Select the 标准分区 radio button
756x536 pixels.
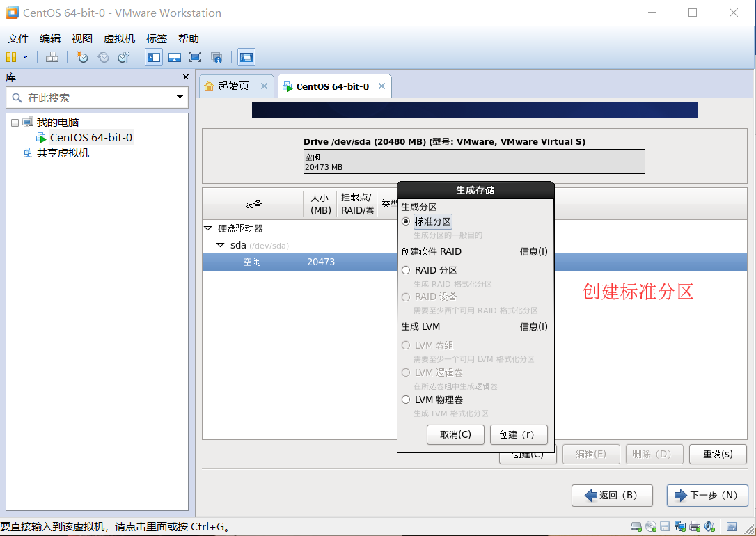(406, 222)
